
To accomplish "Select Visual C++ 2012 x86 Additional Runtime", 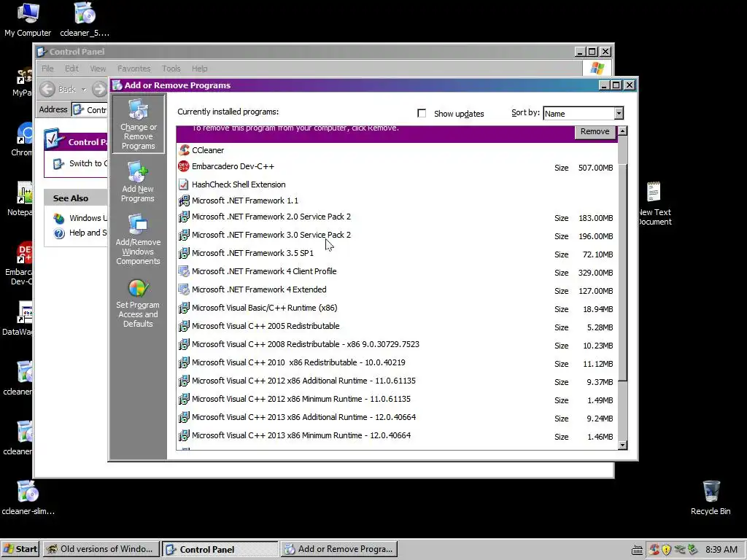I will point(397,381).
